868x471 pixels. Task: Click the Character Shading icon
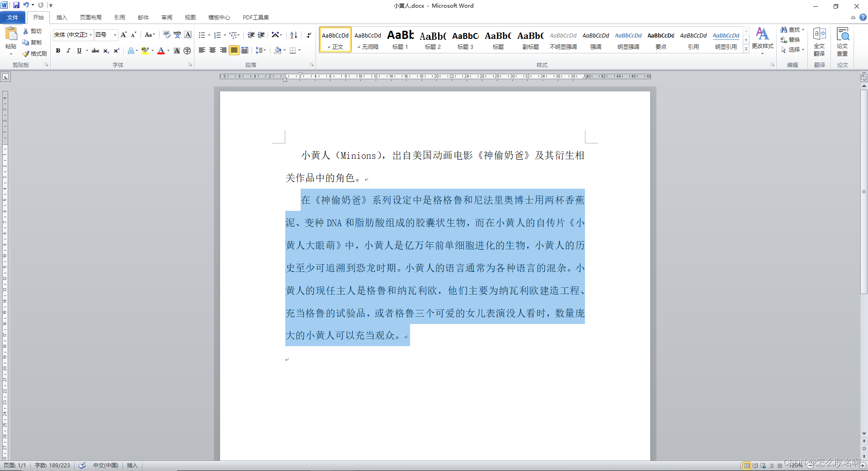click(x=177, y=51)
